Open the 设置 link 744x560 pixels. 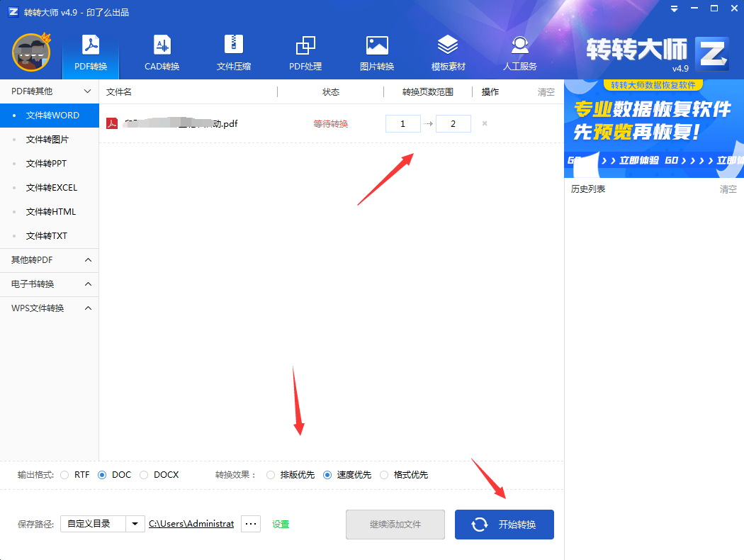281,525
